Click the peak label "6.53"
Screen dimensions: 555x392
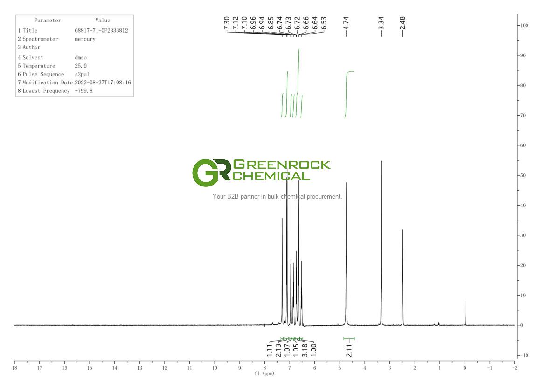coord(324,23)
